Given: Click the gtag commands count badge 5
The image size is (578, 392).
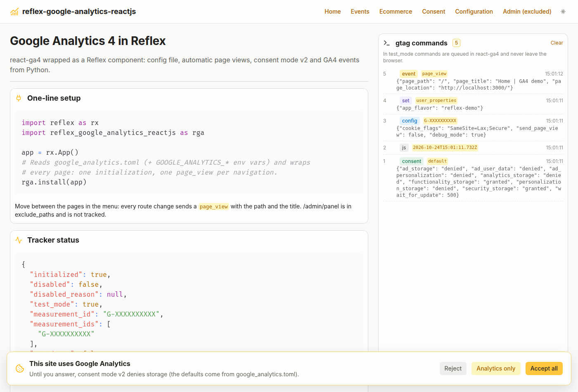Looking at the screenshot, I should 456,43.
